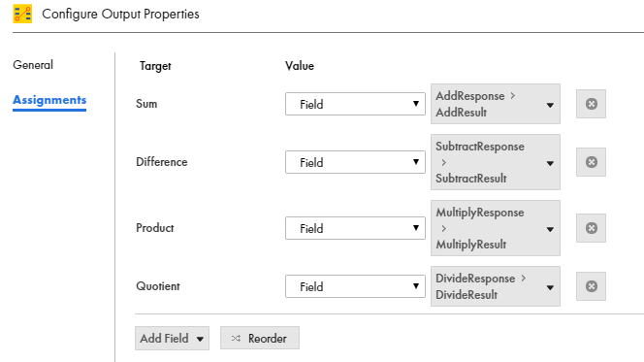Click the Quotient target label

[158, 286]
